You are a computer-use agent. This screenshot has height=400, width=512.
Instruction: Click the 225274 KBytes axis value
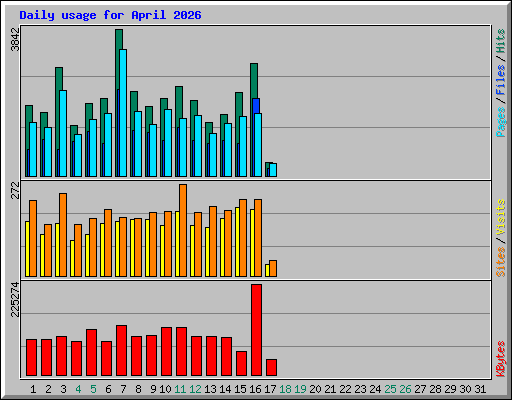(x=15, y=299)
